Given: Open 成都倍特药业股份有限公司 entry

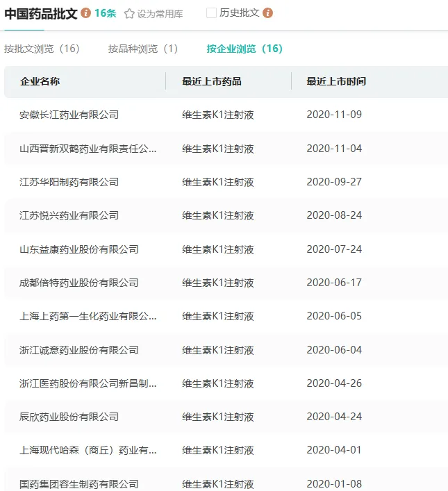Looking at the screenshot, I should pyautogui.click(x=79, y=283).
